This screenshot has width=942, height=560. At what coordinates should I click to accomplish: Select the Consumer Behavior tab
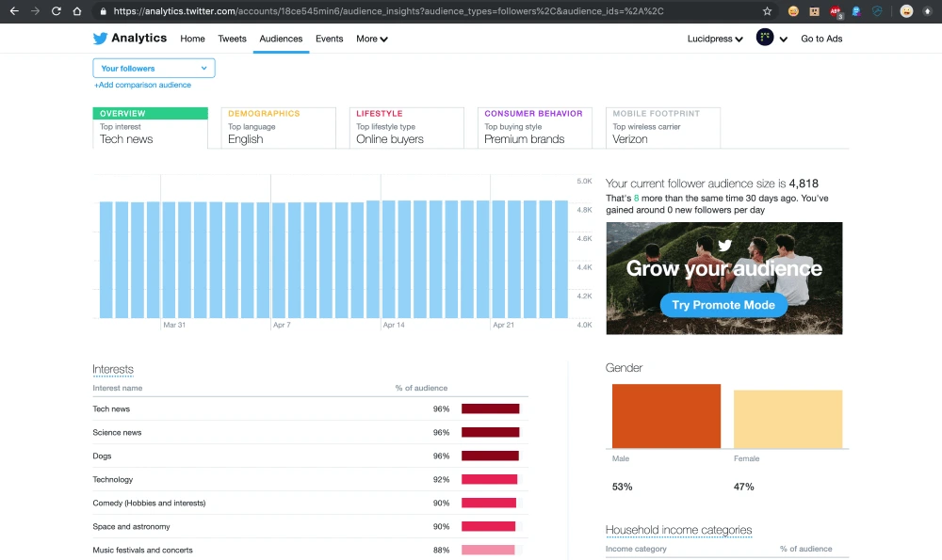pyautogui.click(x=535, y=127)
